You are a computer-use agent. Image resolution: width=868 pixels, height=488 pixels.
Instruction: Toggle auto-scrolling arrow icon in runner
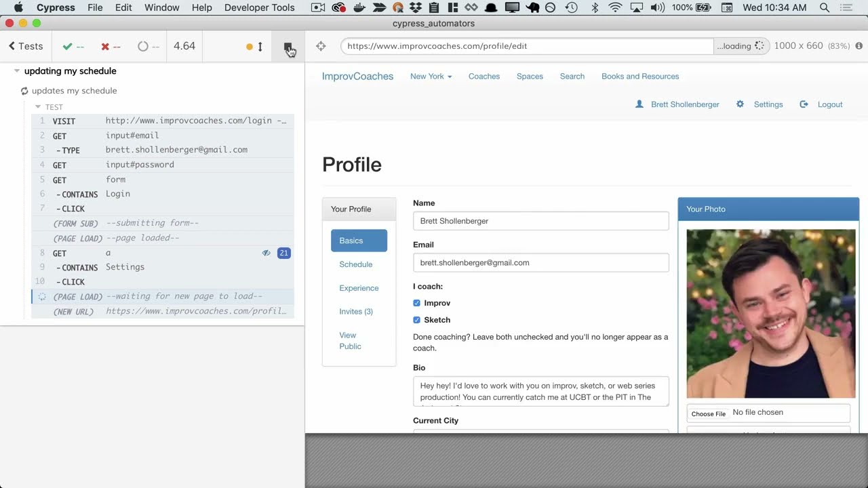point(260,47)
